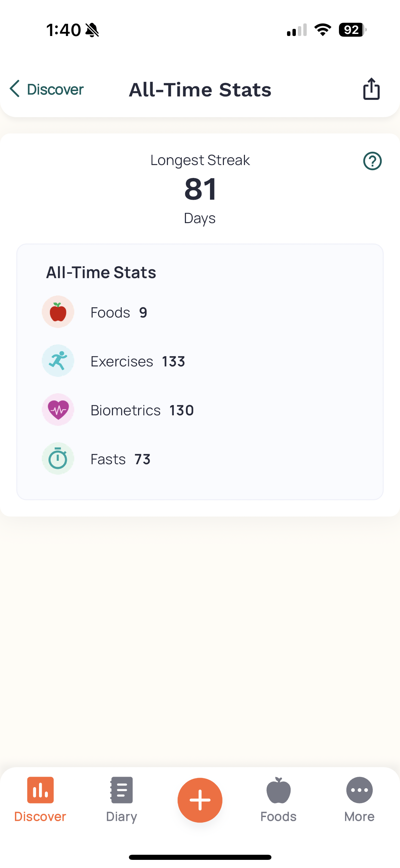Tap the share icon in header

click(x=371, y=89)
